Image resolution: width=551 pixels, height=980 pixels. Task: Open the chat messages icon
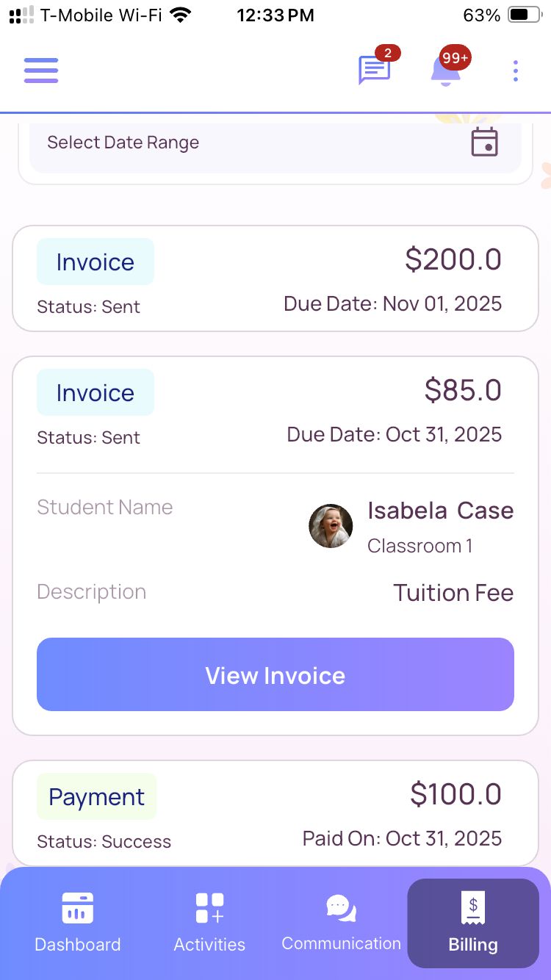[374, 71]
